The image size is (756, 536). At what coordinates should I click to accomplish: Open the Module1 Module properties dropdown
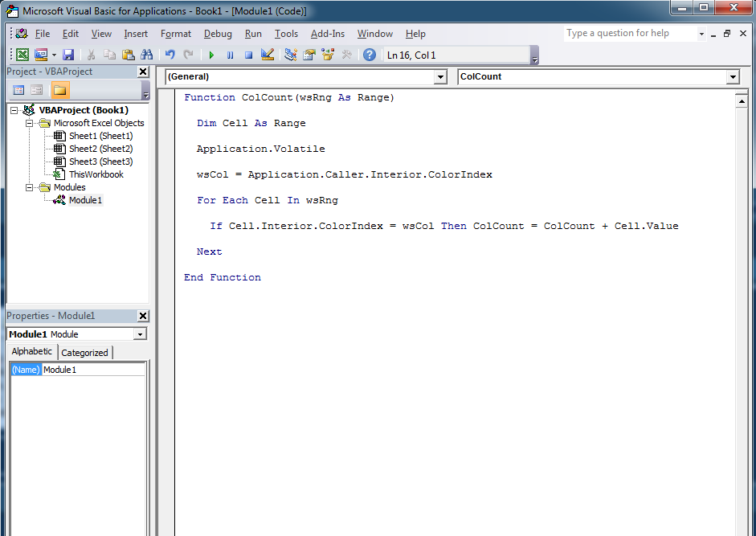(140, 334)
